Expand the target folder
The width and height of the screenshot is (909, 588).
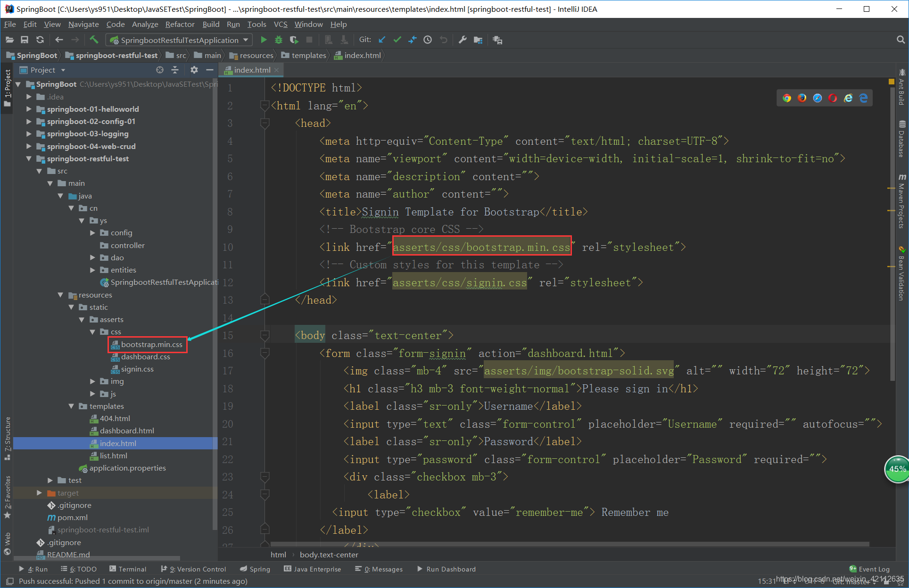tap(40, 493)
